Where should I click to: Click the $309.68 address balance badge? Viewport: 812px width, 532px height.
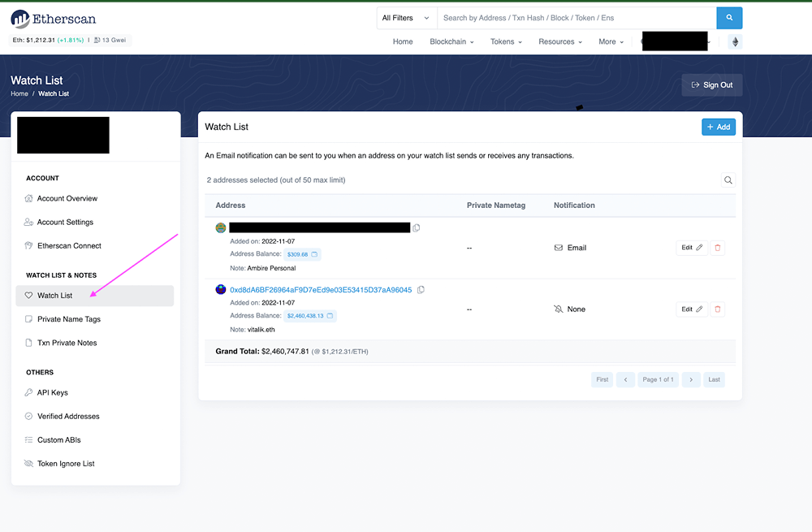click(x=302, y=254)
